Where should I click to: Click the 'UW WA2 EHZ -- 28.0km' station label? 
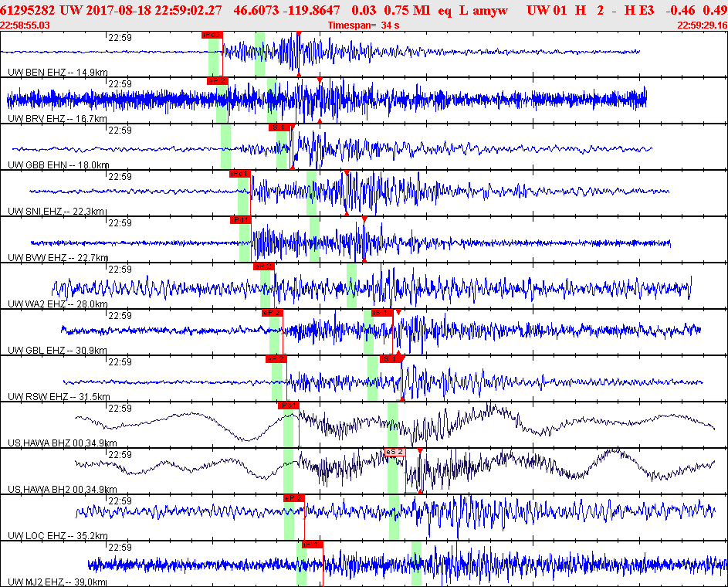(x=58, y=304)
